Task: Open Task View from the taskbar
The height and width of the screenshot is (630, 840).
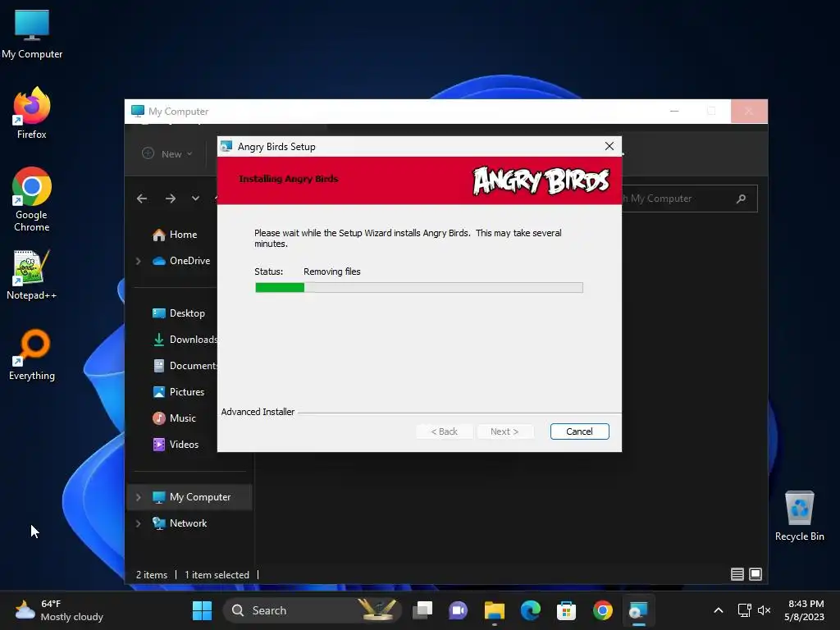Action: [422, 610]
